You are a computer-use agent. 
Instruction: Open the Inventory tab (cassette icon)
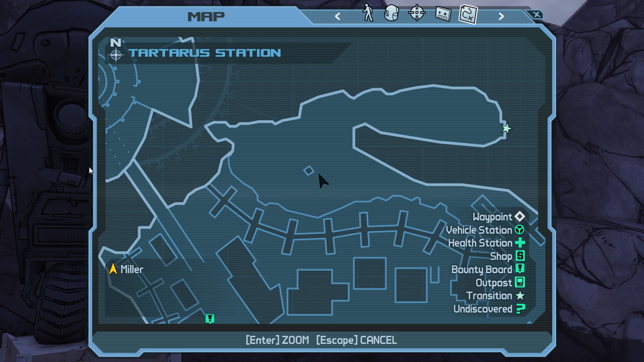pos(443,14)
